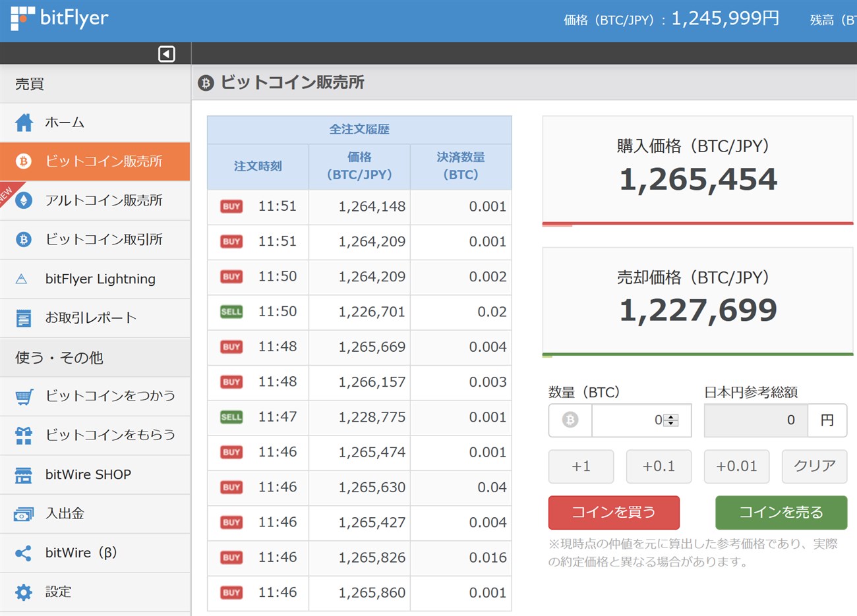Click the 決済数量 (BTC) column header
Image resolution: width=857 pixels, height=616 pixels.
[x=461, y=167]
